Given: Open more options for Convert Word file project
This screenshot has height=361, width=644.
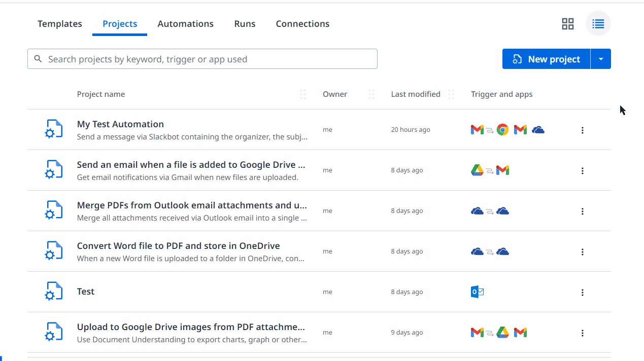Looking at the screenshot, I should 582,252.
